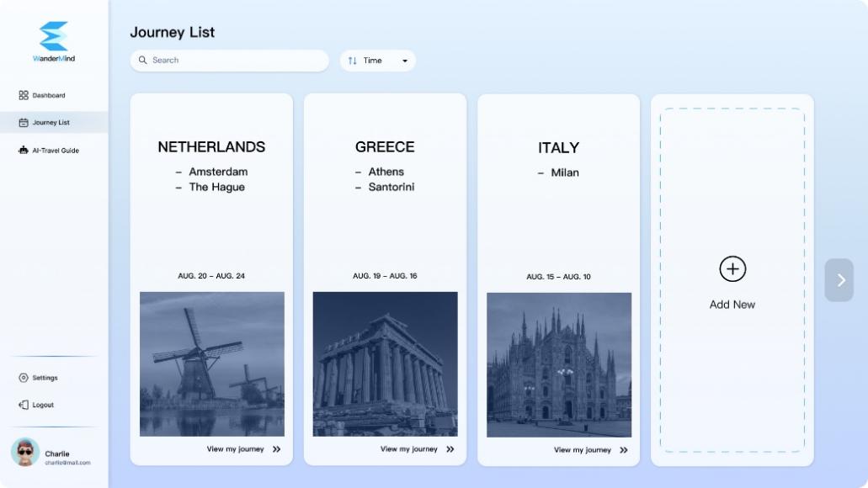This screenshot has height=488, width=868.
Task: Click the Journey List calendar icon
Action: click(x=24, y=122)
